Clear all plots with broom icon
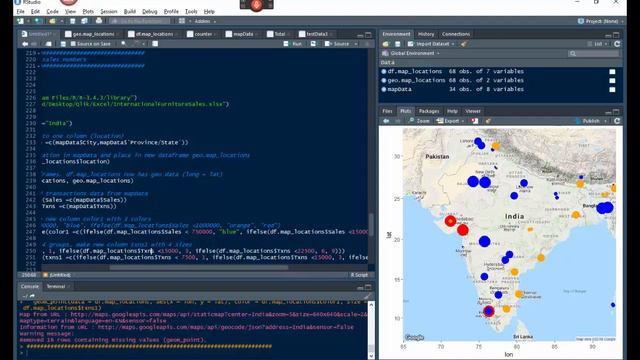Image resolution: width=640 pixels, height=360 pixels. click(x=488, y=121)
